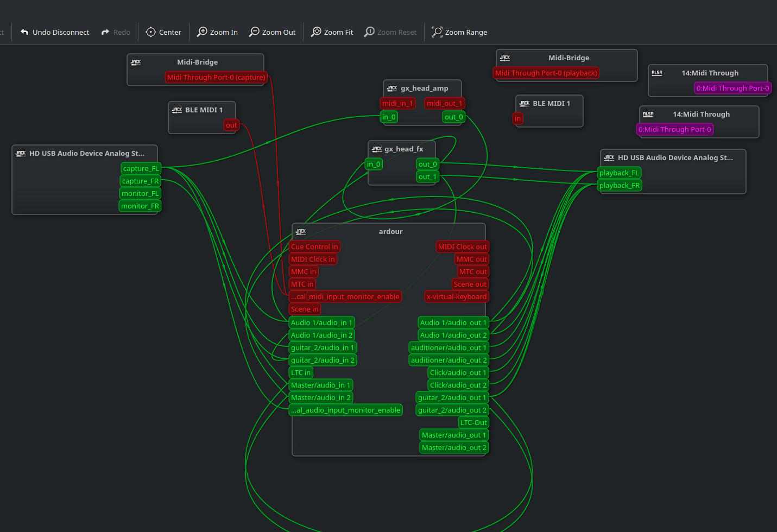Viewport: 777px width, 532px height.
Task: Select the out_0 port on gx_head_amp
Action: (454, 117)
